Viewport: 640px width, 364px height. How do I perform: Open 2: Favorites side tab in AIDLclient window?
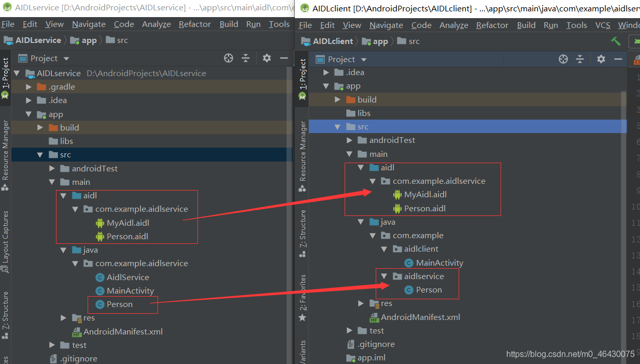coord(303,297)
